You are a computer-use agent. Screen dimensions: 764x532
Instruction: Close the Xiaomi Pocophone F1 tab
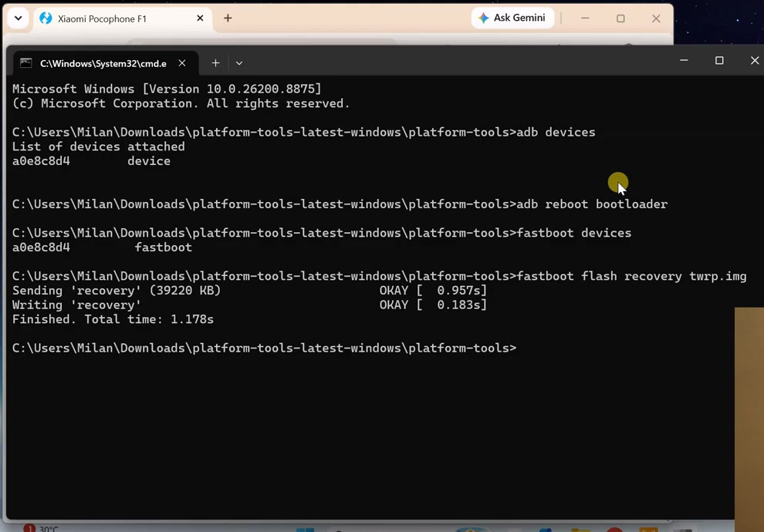(x=200, y=19)
